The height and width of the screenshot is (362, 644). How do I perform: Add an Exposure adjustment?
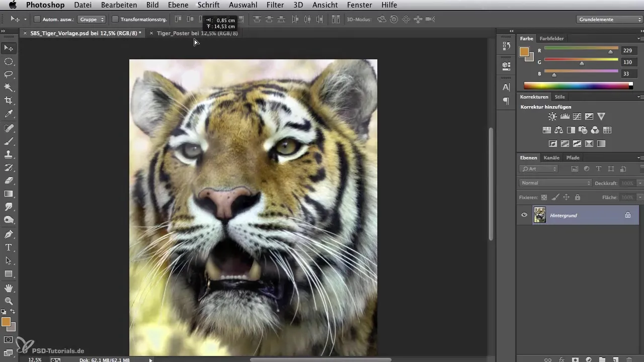[x=589, y=116]
